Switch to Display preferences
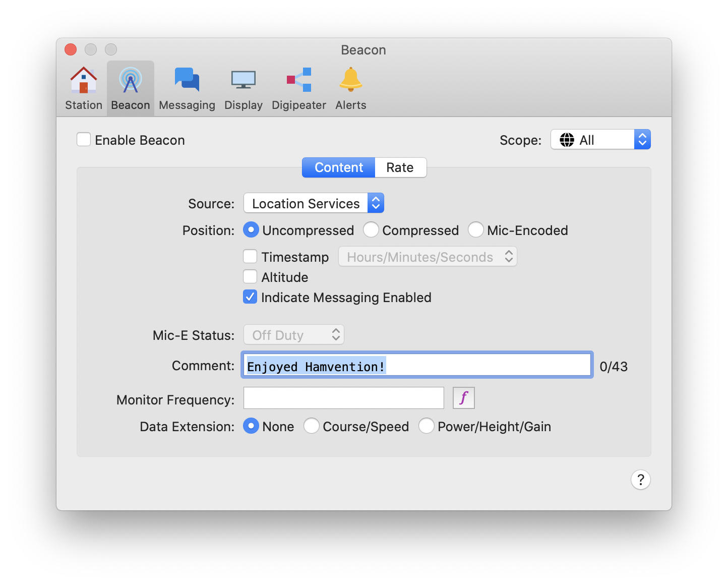The image size is (728, 585). 244,89
